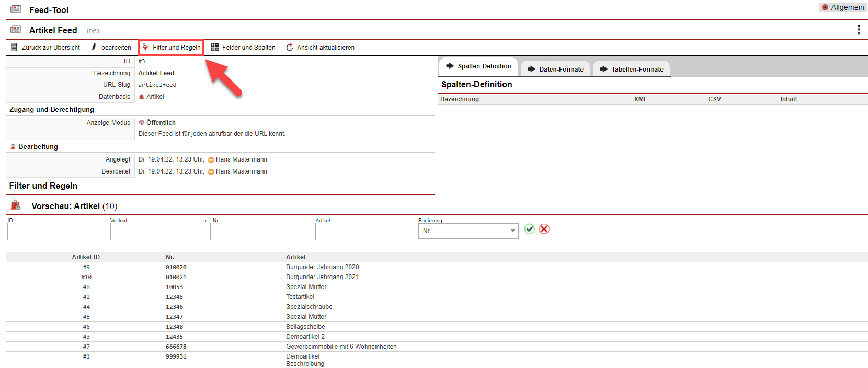
Task: Open Felder und Spalten
Action: pos(243,48)
